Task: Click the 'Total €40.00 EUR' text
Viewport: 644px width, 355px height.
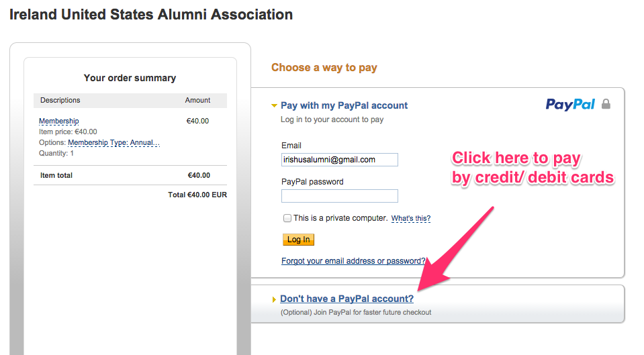Action: [x=197, y=195]
